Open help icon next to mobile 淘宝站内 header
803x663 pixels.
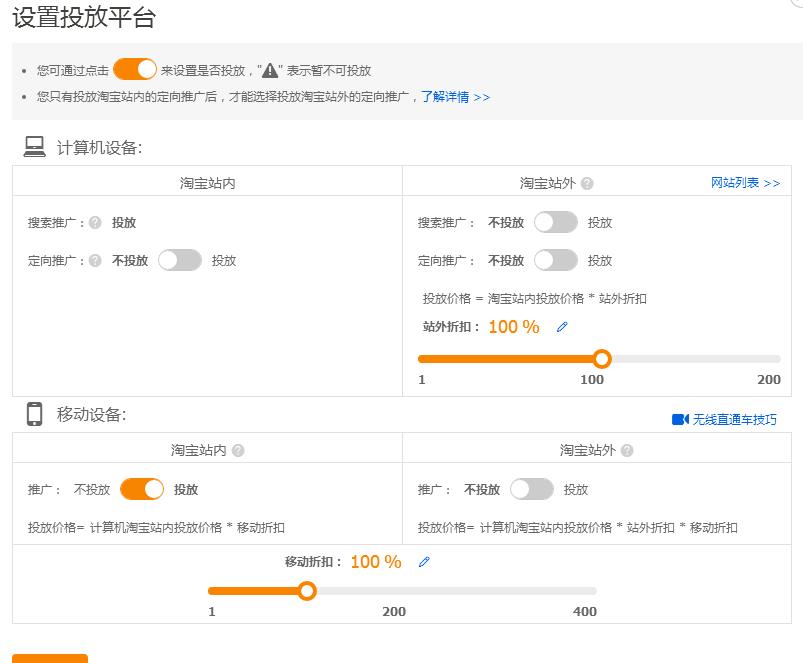(x=239, y=449)
